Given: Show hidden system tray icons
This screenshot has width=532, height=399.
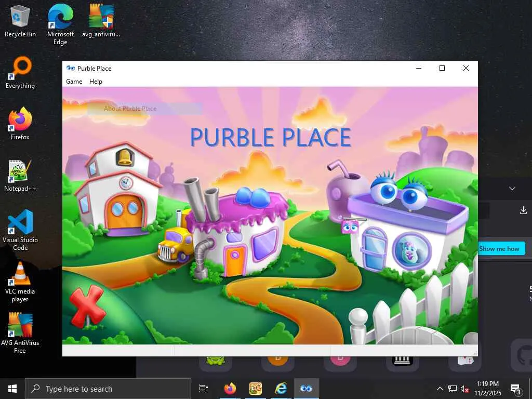Looking at the screenshot, I should click(x=440, y=389).
